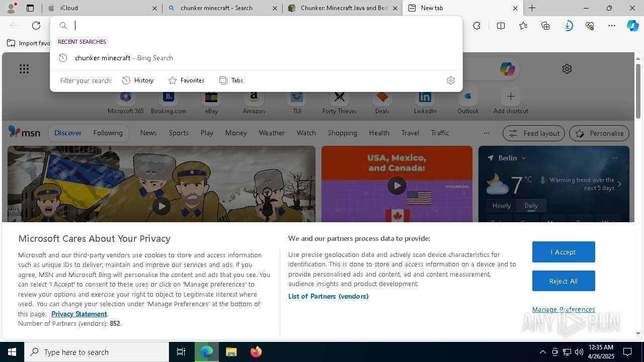Image resolution: width=644 pixels, height=362 pixels.
Task: Select Hourly weather view
Action: point(502,206)
